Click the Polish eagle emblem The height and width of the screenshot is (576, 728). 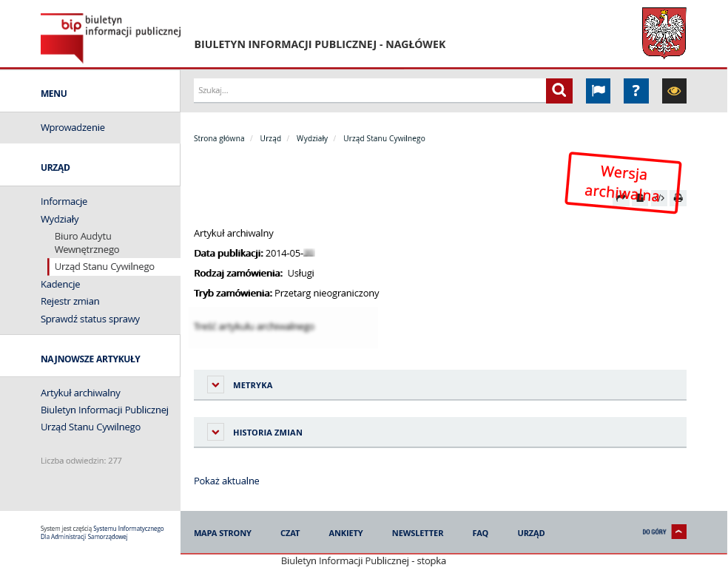pos(664,33)
